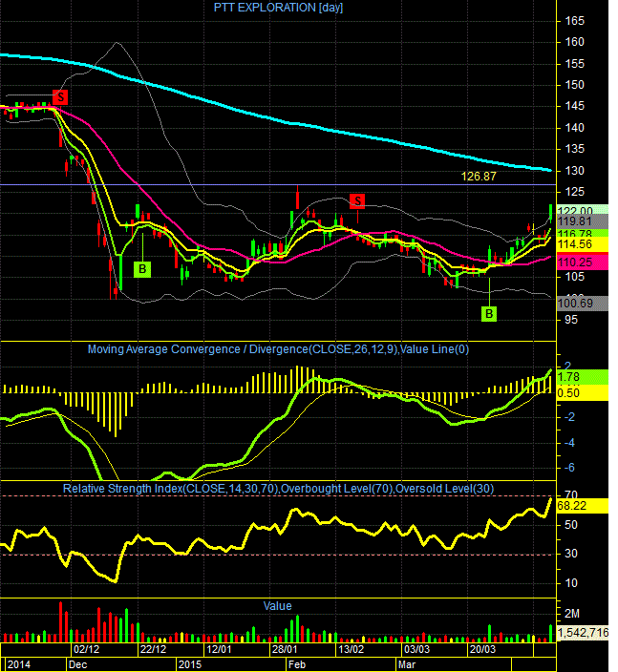Click the pink 110.25 moving average tag
Viewport: 618px width, 672px height.
pyautogui.click(x=582, y=262)
